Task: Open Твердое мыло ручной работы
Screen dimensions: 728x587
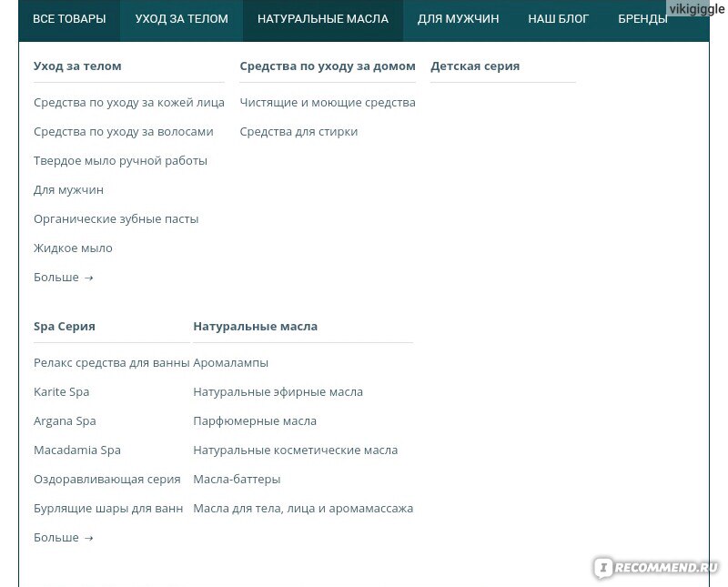Action: [x=120, y=161]
